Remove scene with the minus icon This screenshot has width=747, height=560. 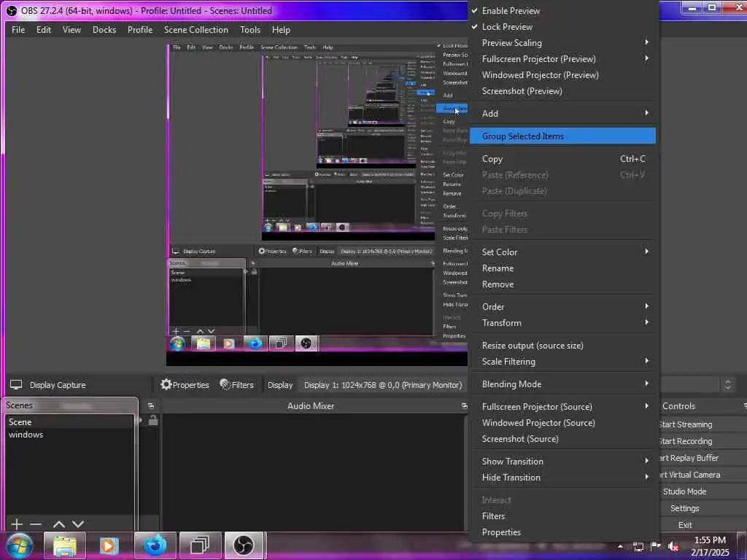point(36,524)
